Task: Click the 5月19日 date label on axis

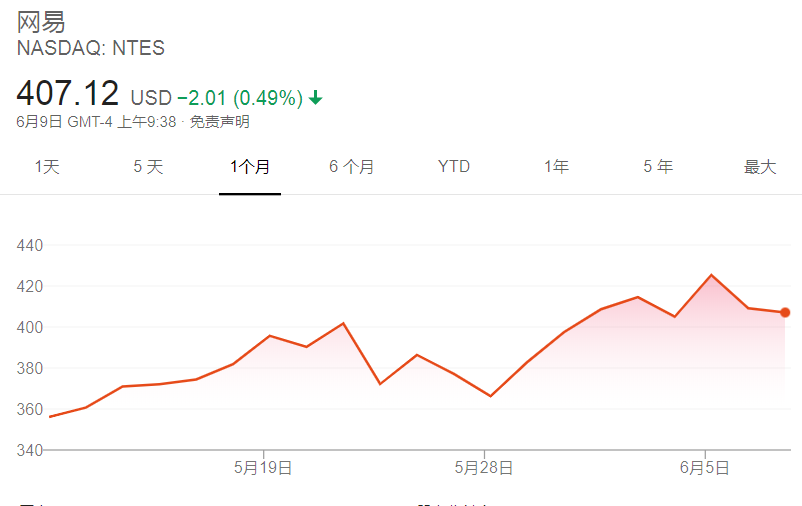Action: [263, 467]
